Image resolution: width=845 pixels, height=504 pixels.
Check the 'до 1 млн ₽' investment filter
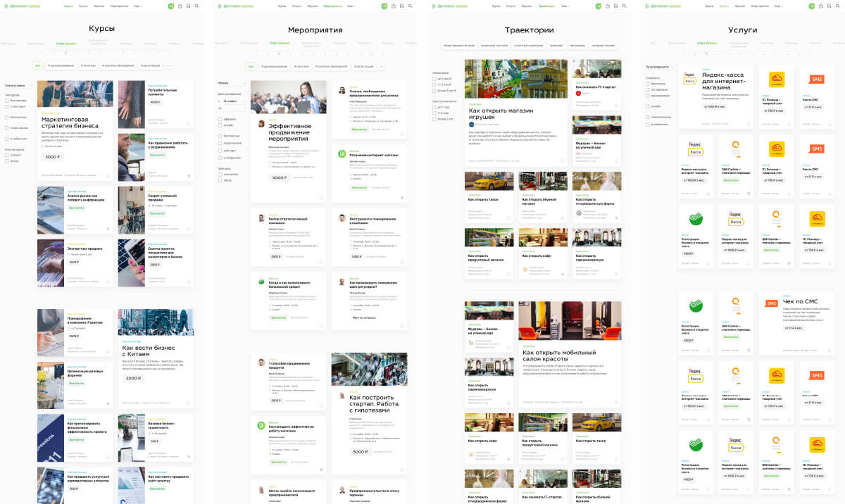click(434, 79)
